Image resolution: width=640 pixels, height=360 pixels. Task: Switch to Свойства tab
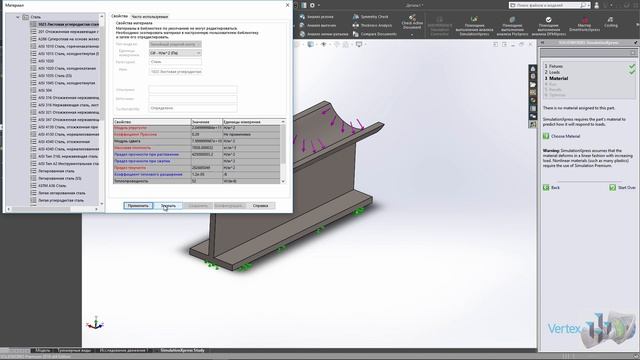click(120, 16)
